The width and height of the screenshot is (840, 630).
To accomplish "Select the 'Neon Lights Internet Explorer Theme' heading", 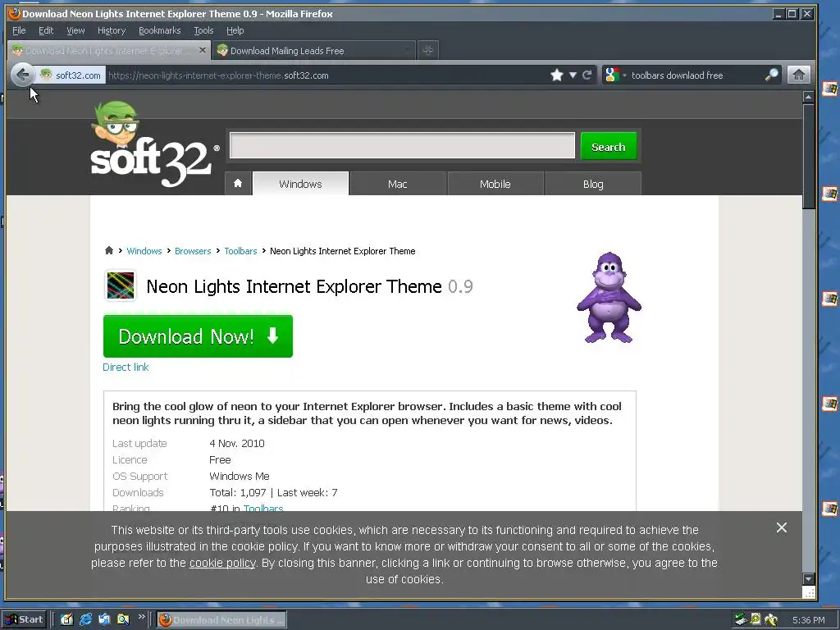I will point(294,286).
